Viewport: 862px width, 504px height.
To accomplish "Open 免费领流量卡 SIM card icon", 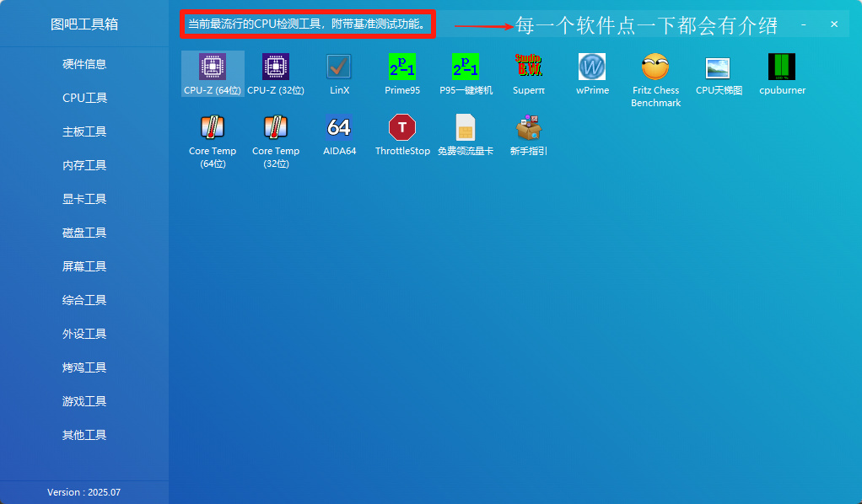I will pos(466,127).
